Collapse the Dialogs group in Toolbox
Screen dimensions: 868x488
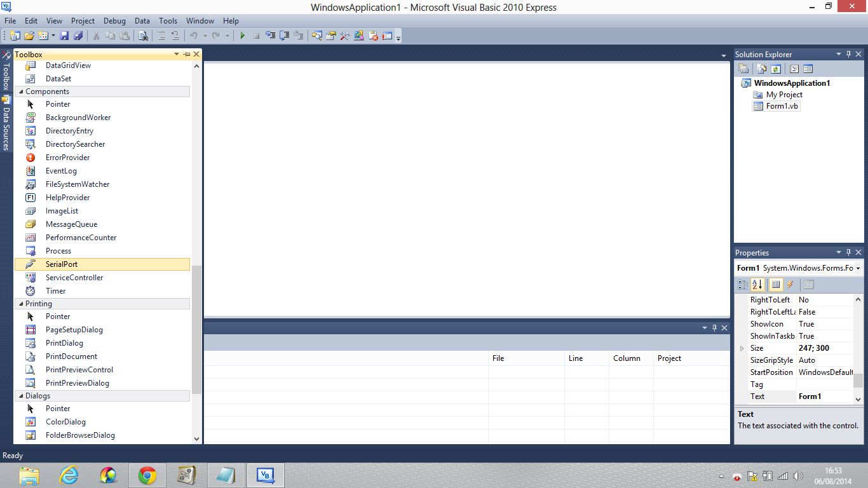coord(21,396)
